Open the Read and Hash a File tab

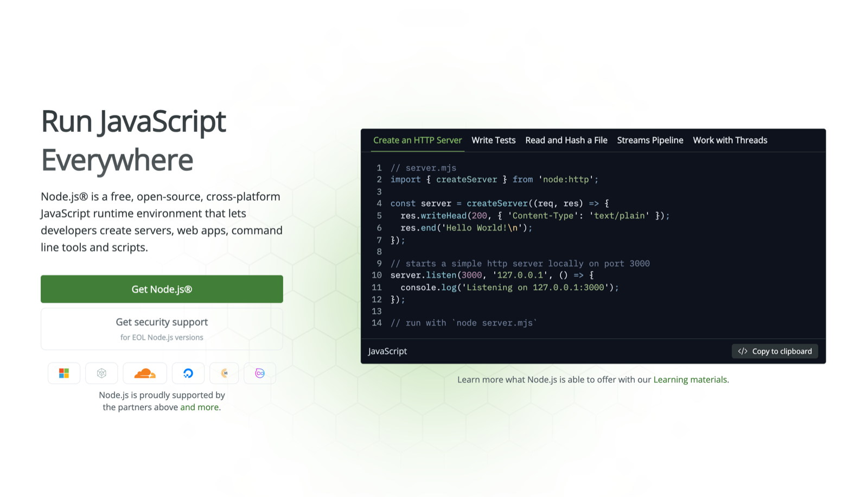pyautogui.click(x=566, y=141)
